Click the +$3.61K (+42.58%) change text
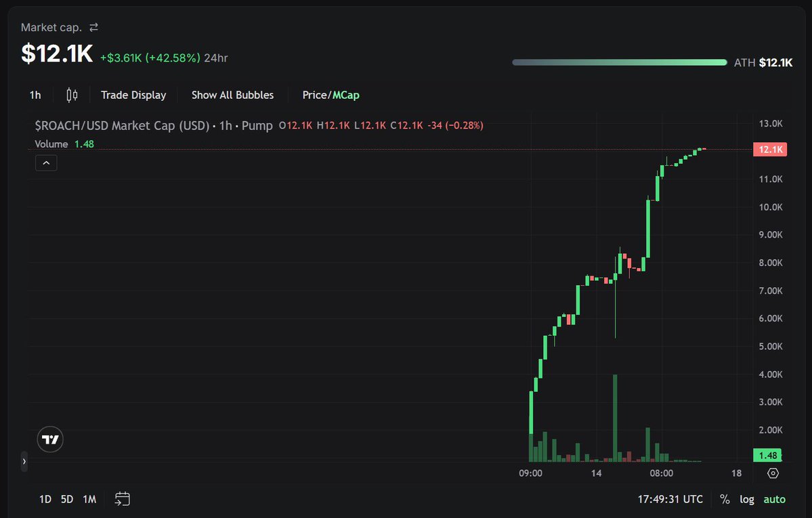 [x=150, y=58]
